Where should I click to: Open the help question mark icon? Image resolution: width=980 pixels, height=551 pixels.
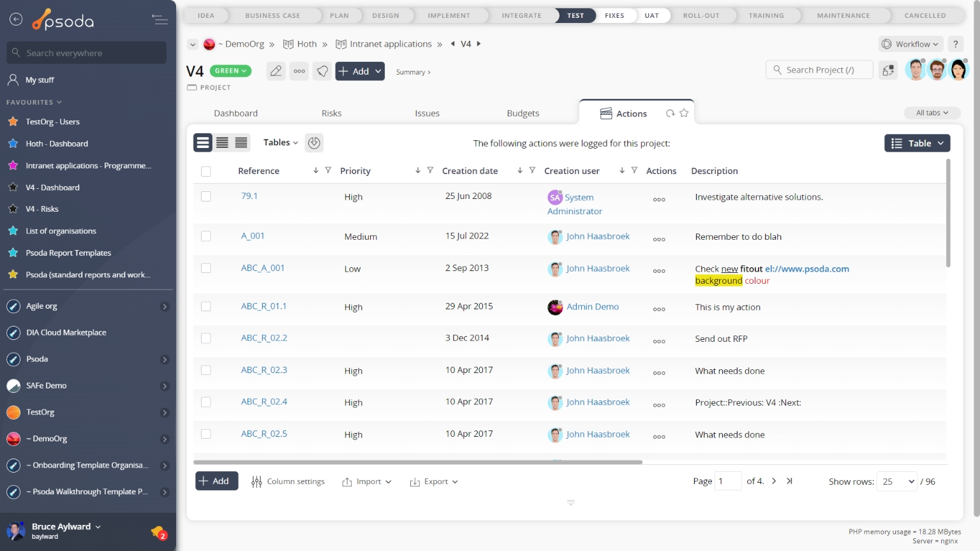click(x=955, y=44)
